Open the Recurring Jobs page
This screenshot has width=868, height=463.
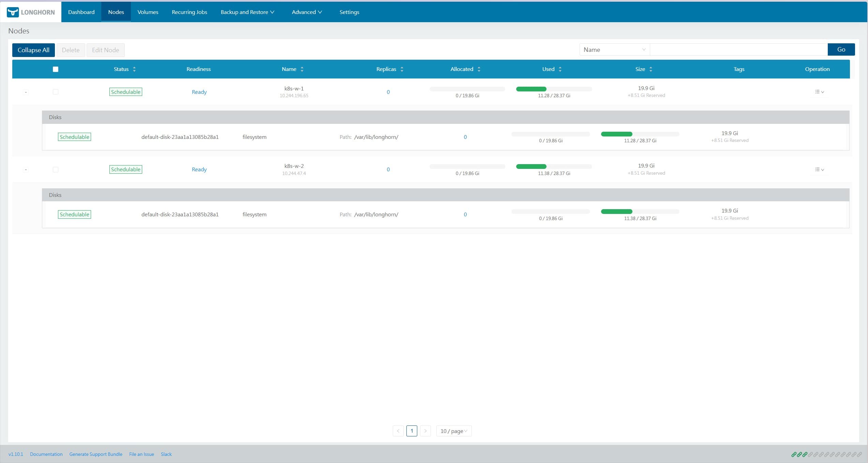coord(189,12)
